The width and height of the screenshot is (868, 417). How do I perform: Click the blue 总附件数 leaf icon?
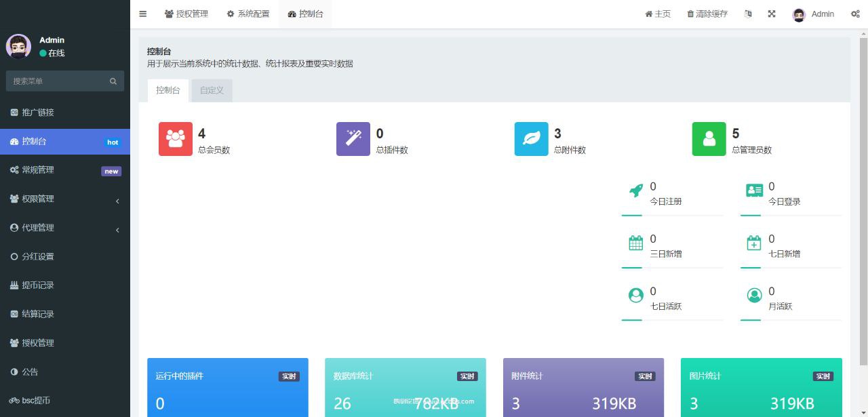[x=532, y=139]
